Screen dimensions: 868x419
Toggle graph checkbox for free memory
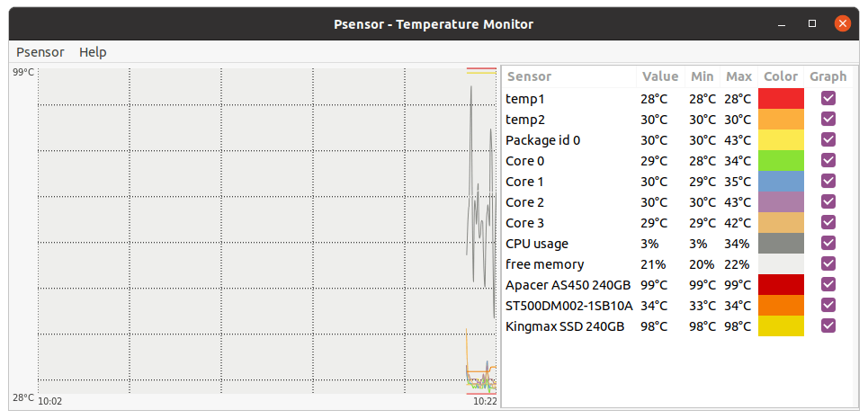tap(828, 263)
